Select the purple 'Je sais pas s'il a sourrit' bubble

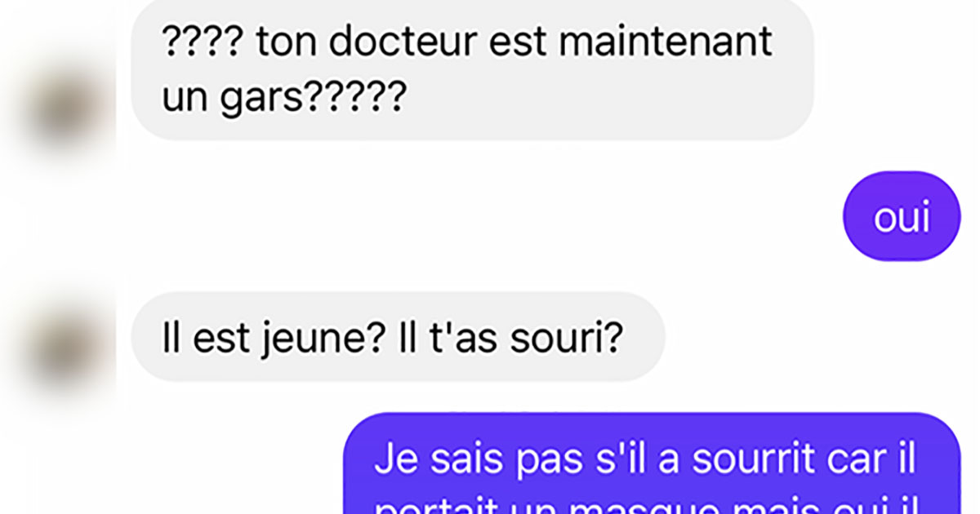(652, 463)
